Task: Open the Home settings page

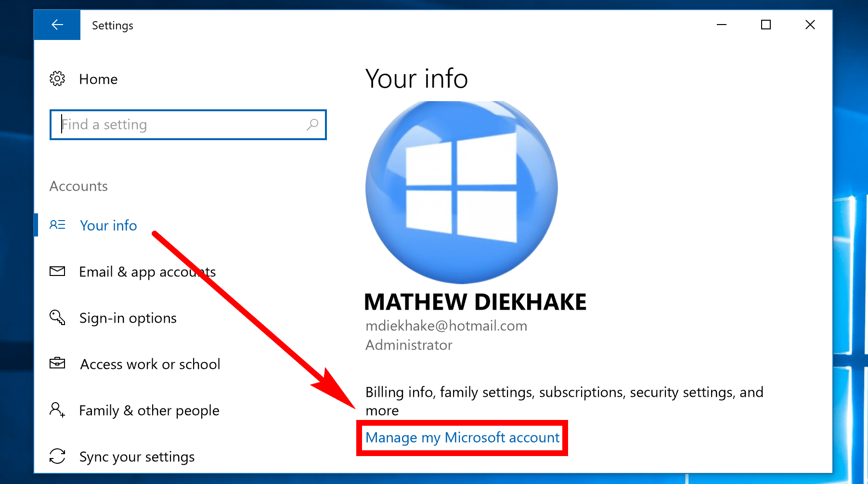Action: pyautogui.click(x=98, y=79)
